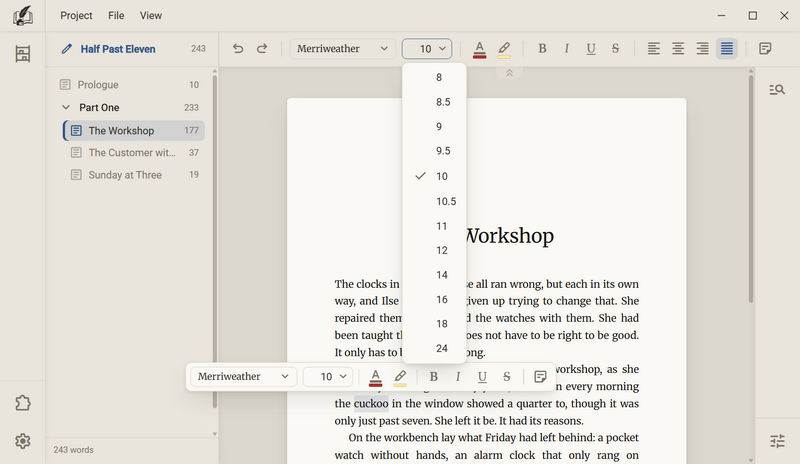
Task: Choose font size 14
Action: click(x=434, y=275)
